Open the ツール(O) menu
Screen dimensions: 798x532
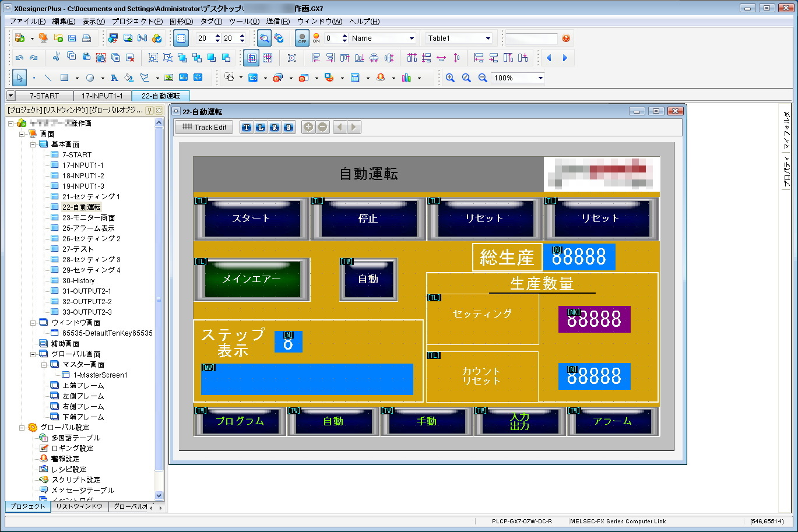(244, 22)
